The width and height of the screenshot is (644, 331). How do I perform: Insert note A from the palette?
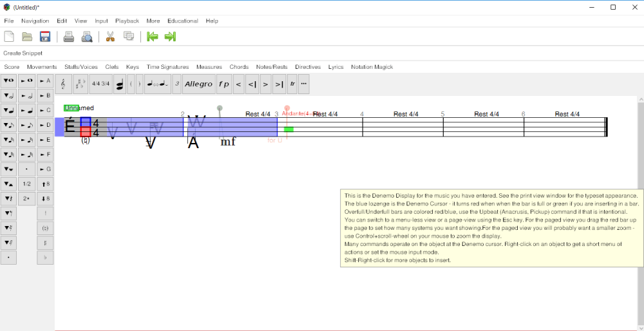(45, 81)
